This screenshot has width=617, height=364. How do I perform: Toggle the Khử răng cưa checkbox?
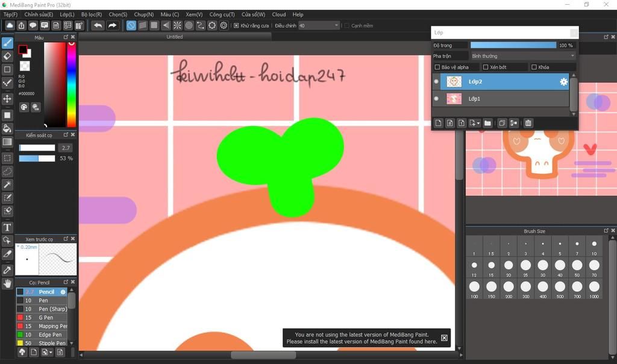[x=236, y=25]
